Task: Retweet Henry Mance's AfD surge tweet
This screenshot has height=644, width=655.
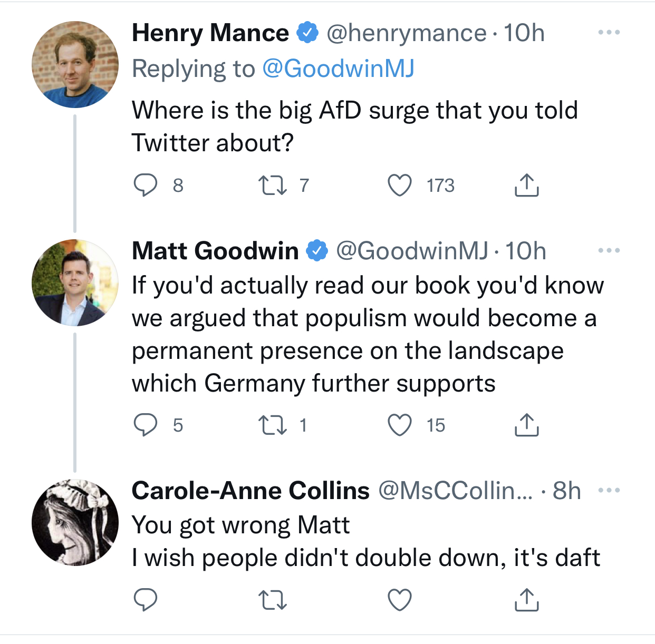Action: (273, 186)
